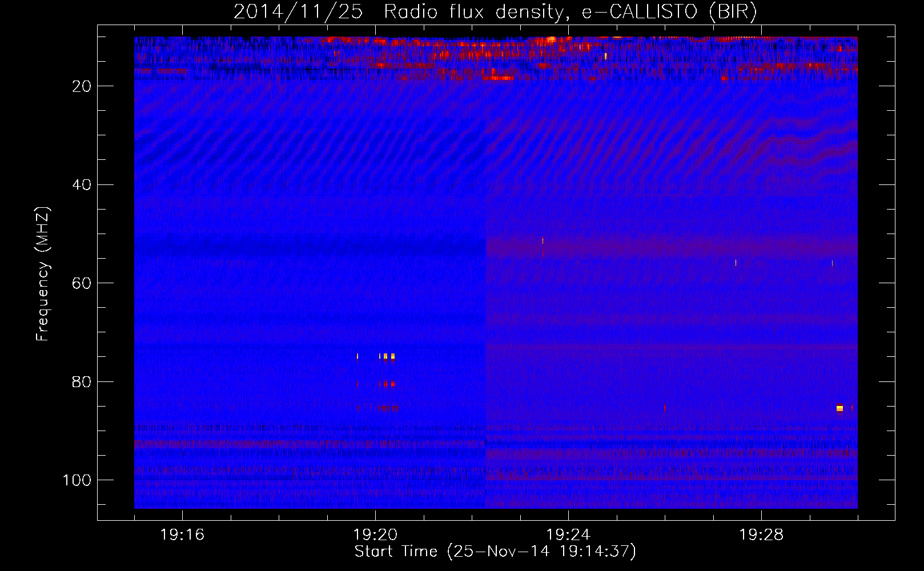
Task: Click the 19:16 time tick label
Action: pos(182,535)
